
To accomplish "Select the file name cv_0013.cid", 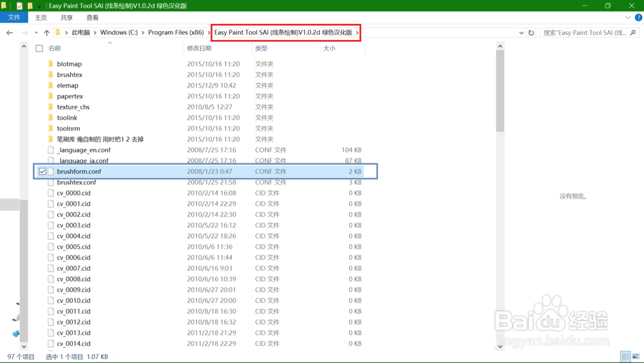I will (73, 333).
